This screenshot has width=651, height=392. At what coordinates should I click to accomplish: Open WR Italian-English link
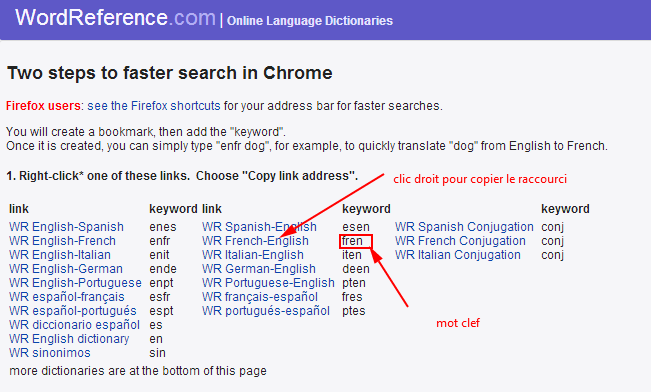click(x=253, y=255)
